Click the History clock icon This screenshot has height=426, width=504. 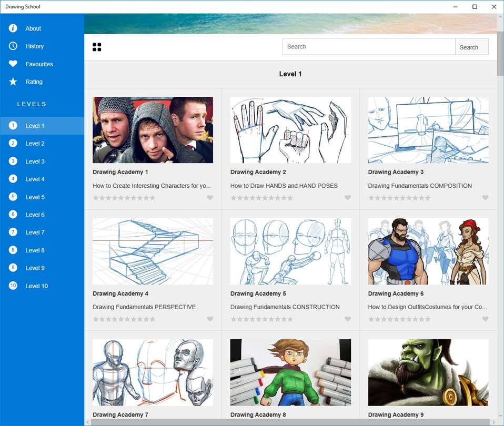[x=13, y=46]
